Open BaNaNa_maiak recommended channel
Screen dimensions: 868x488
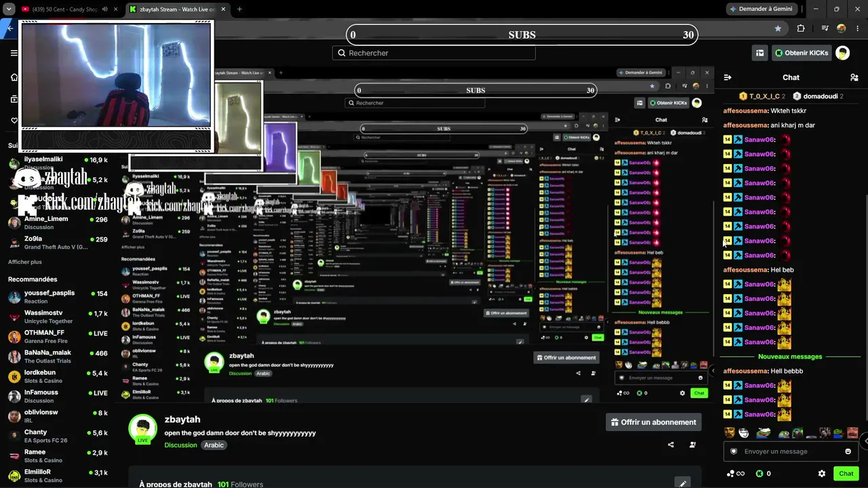coord(58,357)
